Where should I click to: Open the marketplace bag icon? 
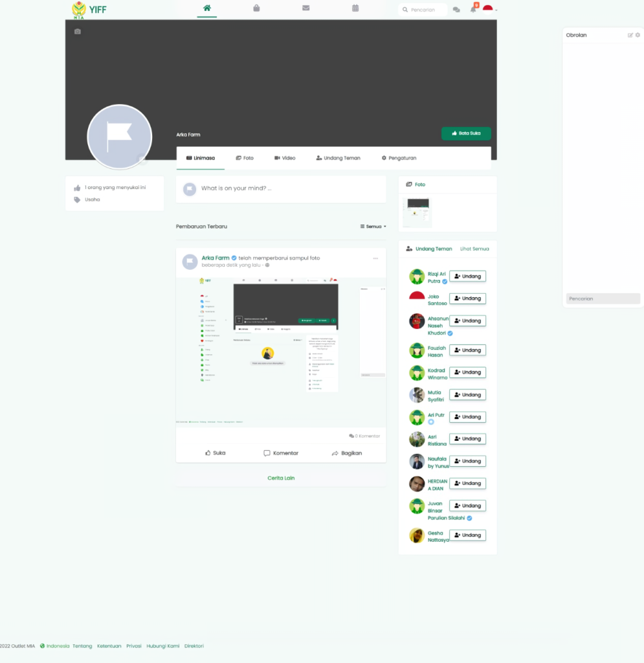pyautogui.click(x=256, y=8)
